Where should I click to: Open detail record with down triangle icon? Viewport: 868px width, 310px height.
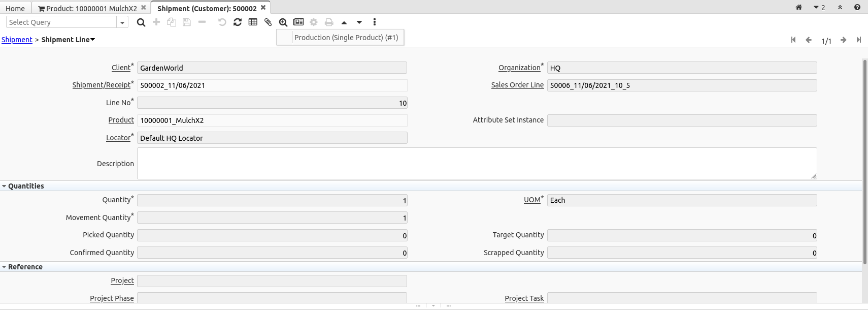point(359,22)
